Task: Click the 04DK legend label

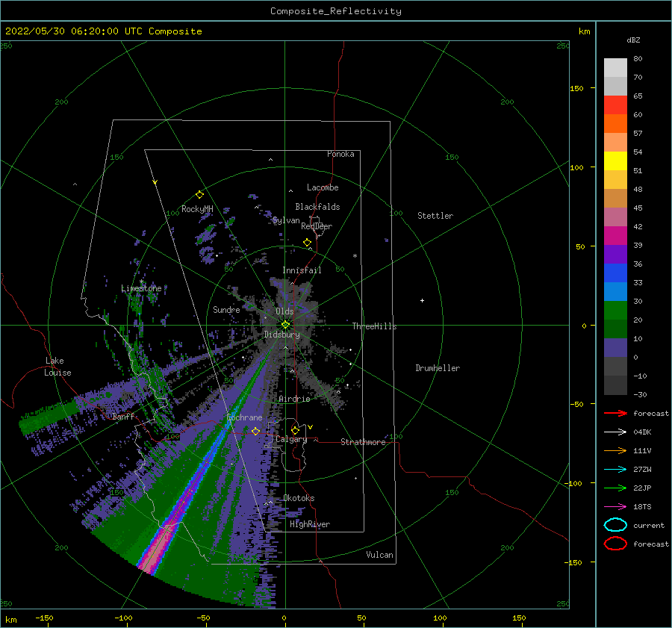Action: [x=642, y=432]
